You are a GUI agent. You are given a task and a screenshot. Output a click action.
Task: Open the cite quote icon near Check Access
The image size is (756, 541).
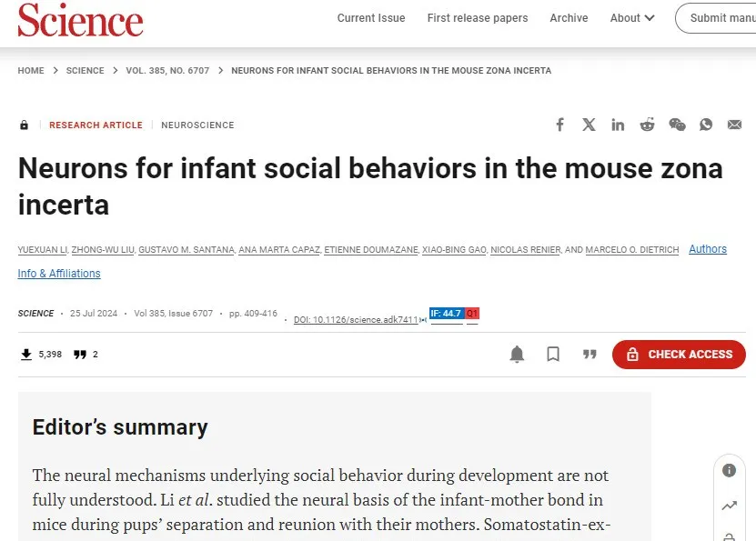click(x=590, y=354)
